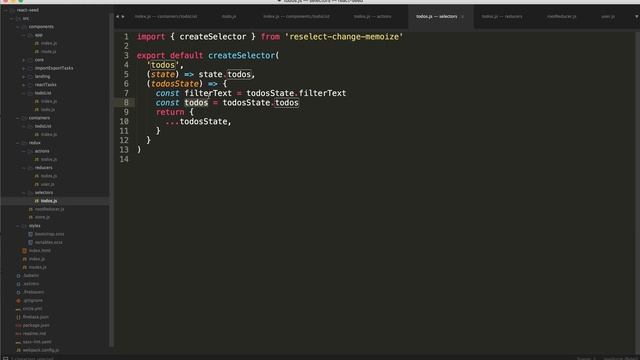The height and width of the screenshot is (360, 640).
Task: Select todos.js under the selectors folder
Action: pos(49,201)
